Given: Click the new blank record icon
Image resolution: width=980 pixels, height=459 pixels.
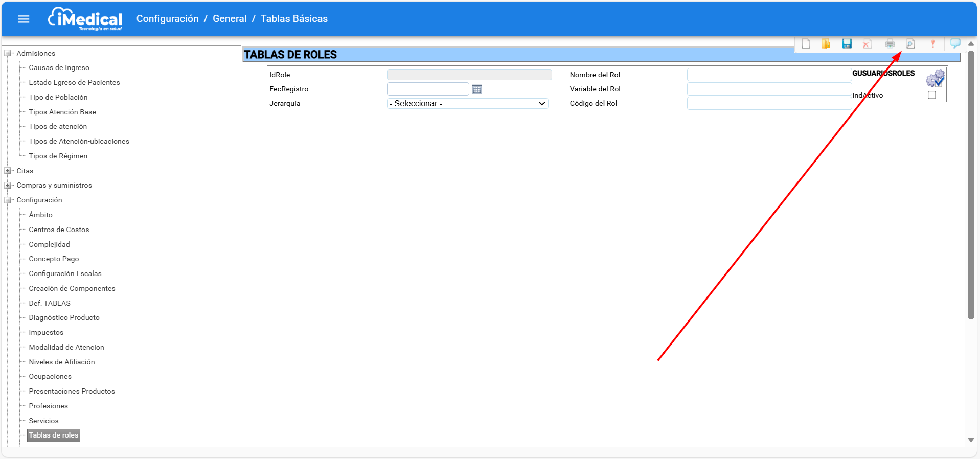Looking at the screenshot, I should 806,44.
